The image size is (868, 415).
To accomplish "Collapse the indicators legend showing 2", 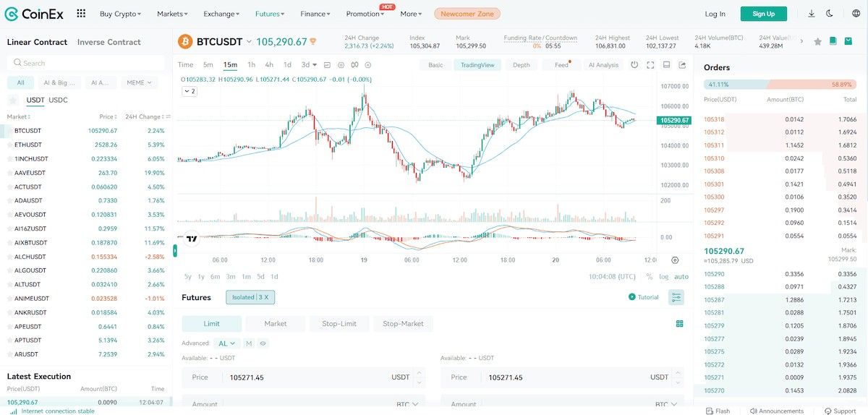I will (x=189, y=91).
